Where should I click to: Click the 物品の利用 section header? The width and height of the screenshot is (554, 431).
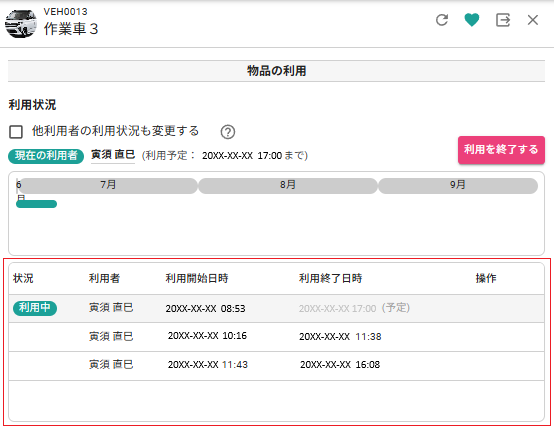[276, 71]
